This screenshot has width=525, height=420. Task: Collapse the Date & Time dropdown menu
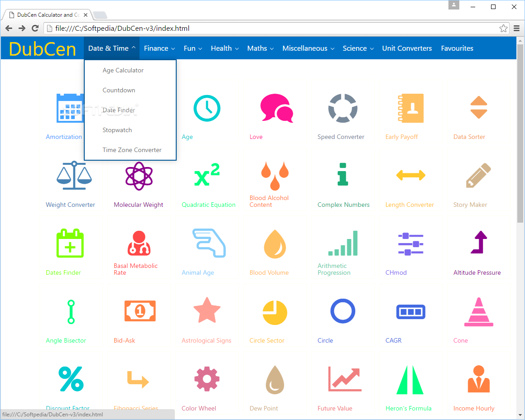[112, 48]
